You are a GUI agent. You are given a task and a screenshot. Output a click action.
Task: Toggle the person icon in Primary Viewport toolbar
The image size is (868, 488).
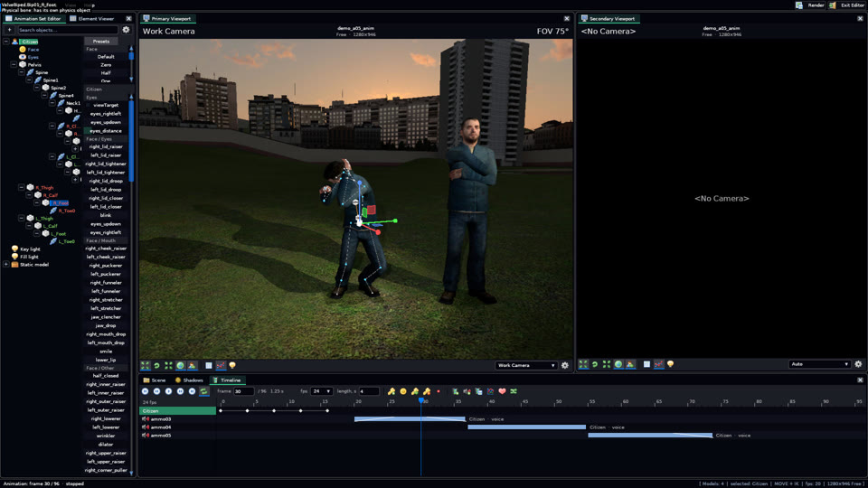(x=192, y=365)
